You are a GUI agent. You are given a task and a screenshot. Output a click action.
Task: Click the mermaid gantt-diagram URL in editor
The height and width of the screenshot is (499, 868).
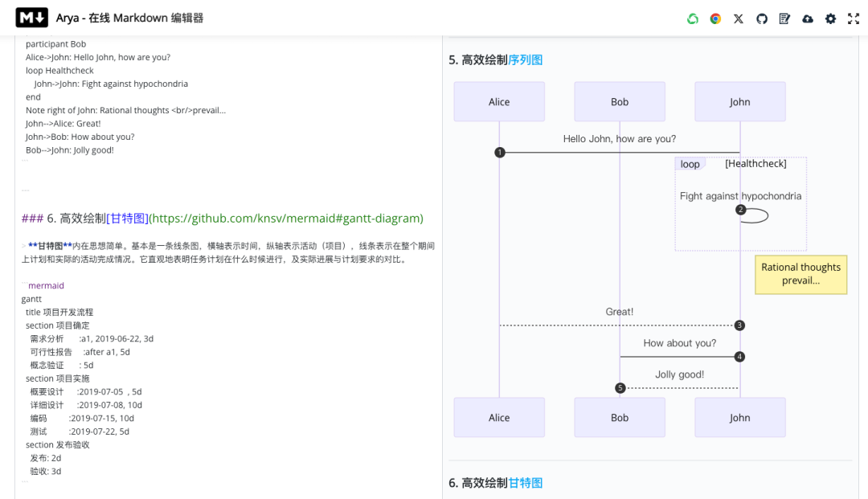click(x=287, y=219)
